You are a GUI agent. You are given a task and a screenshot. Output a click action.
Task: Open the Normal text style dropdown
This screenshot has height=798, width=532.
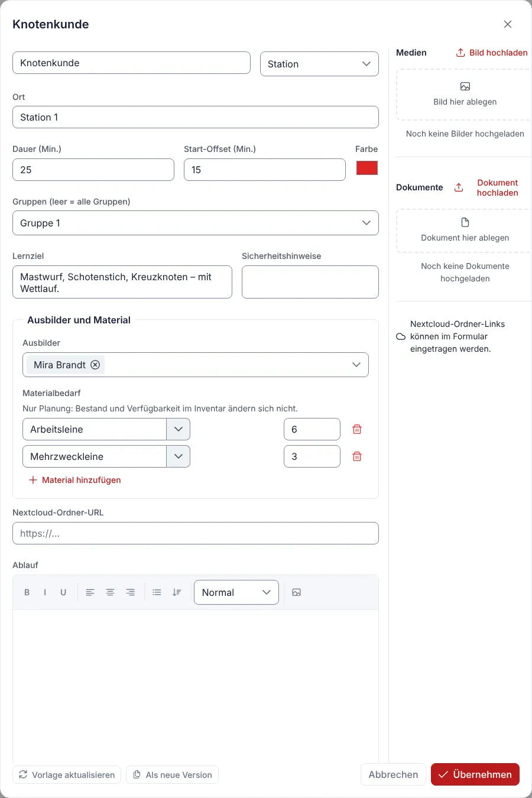pos(236,592)
